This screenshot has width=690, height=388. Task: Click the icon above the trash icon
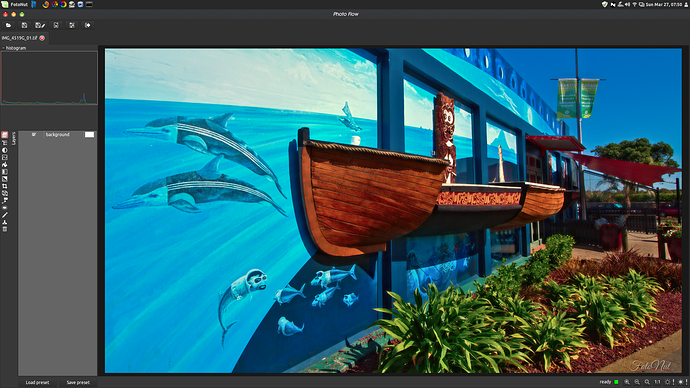pos(4,222)
